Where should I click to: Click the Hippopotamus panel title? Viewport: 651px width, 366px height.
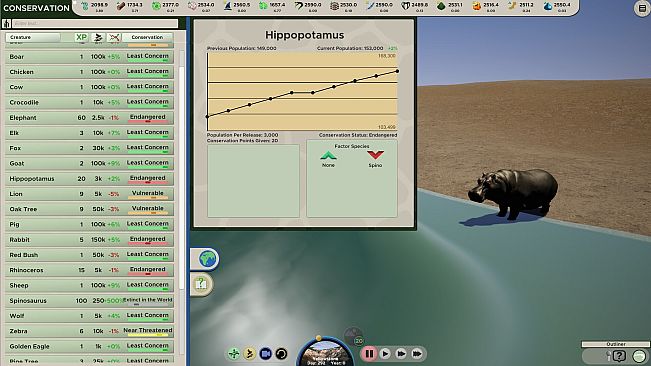coord(304,35)
